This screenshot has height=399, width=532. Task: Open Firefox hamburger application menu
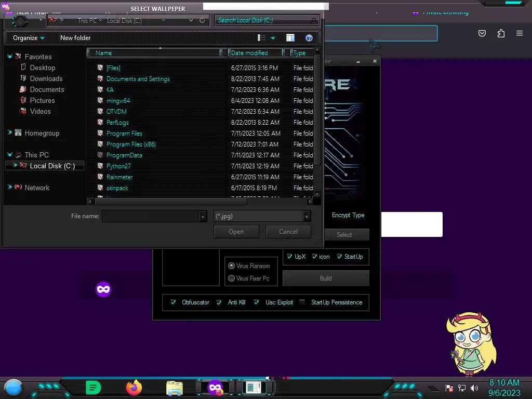(x=520, y=33)
